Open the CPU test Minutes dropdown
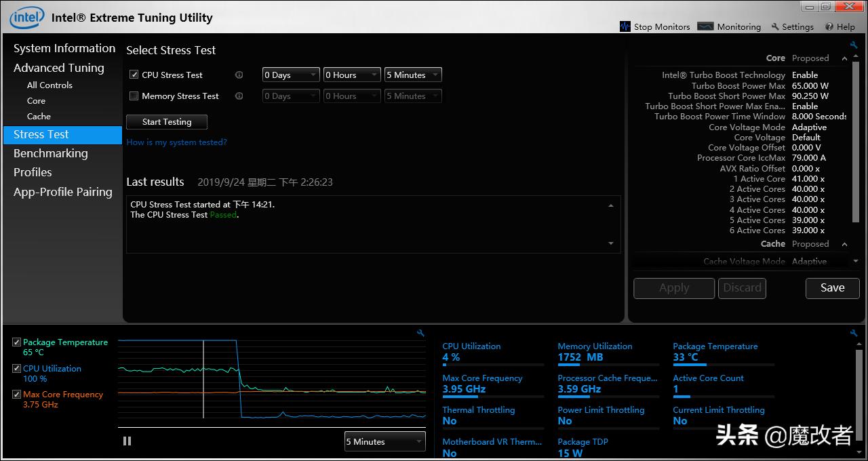The width and height of the screenshot is (868, 461). click(x=412, y=75)
